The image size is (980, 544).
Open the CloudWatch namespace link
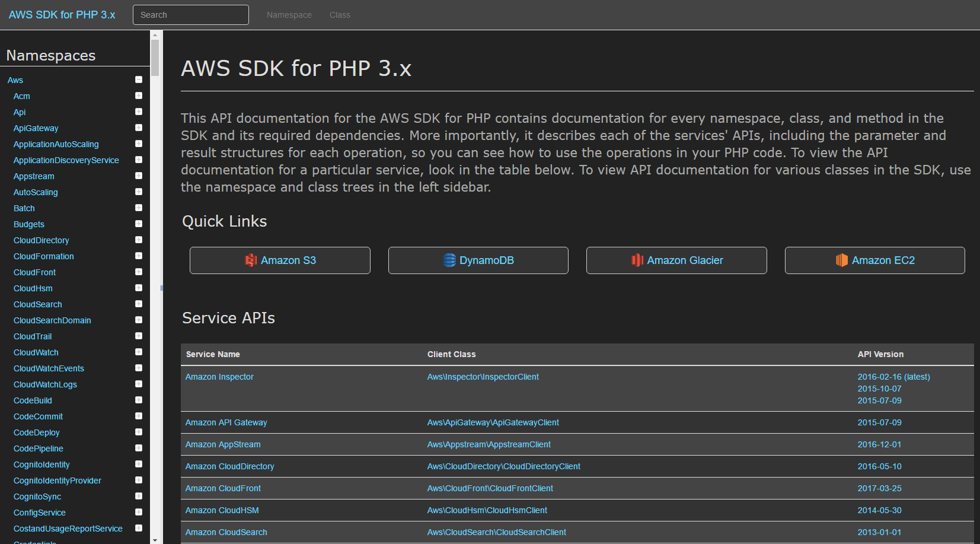(x=36, y=352)
